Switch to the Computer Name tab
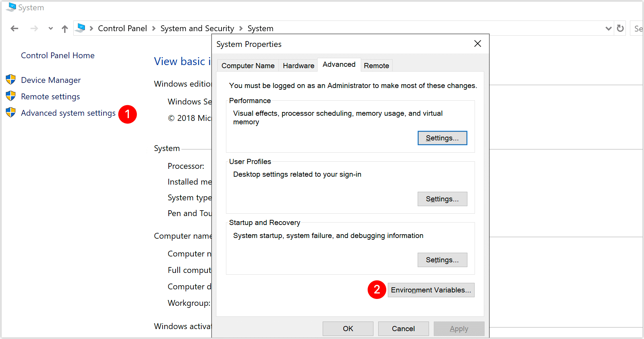Image resolution: width=644 pixels, height=339 pixels. 248,65
